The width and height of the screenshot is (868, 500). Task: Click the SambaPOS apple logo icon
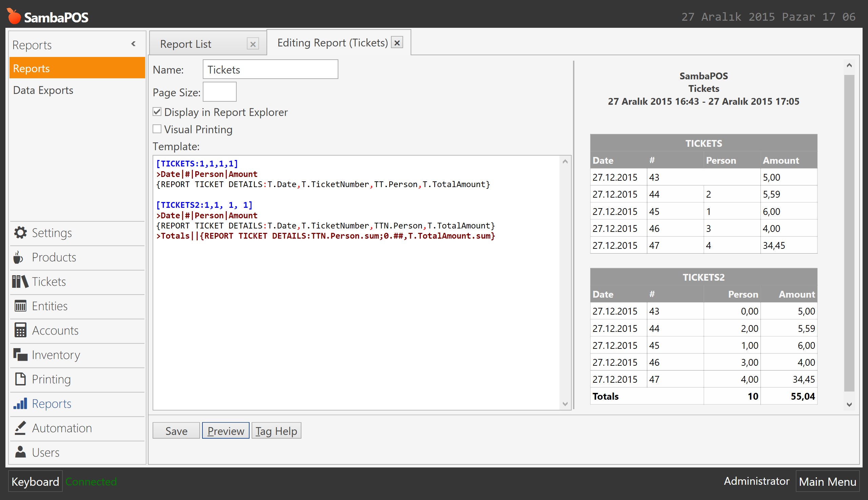click(x=14, y=16)
